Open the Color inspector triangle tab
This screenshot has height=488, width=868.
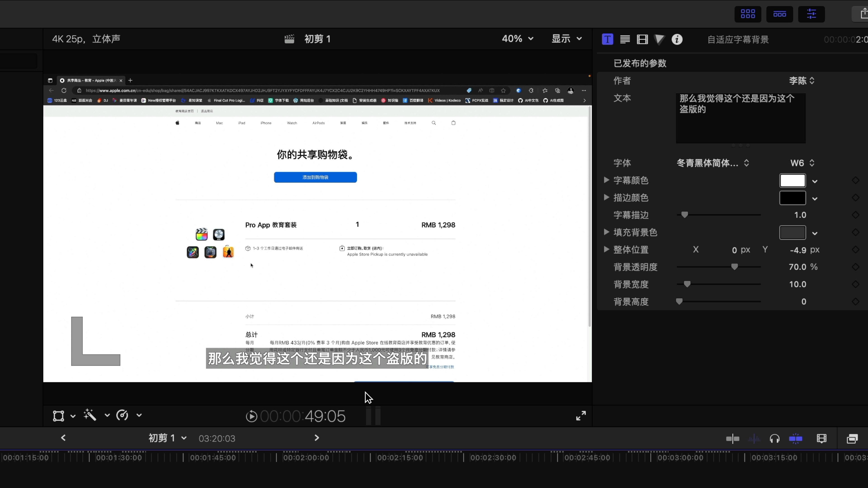tap(659, 39)
